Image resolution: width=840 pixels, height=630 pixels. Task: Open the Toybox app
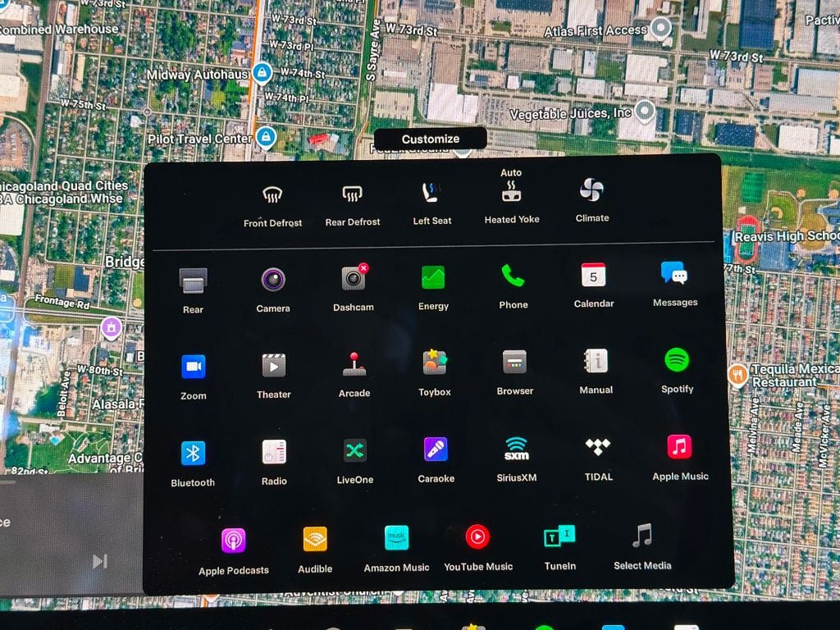pos(435,363)
